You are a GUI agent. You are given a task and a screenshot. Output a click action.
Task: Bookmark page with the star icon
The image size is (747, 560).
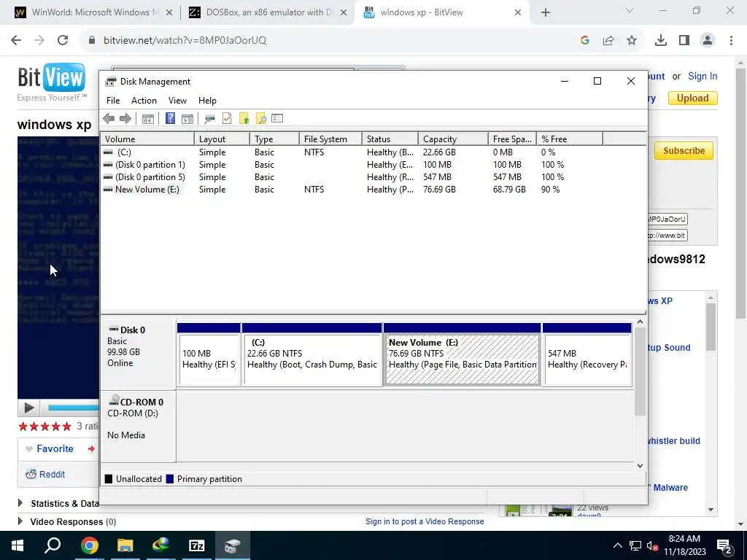pos(632,41)
